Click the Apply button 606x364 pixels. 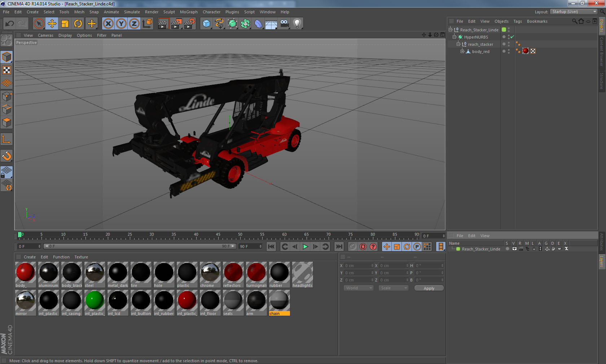click(x=429, y=288)
